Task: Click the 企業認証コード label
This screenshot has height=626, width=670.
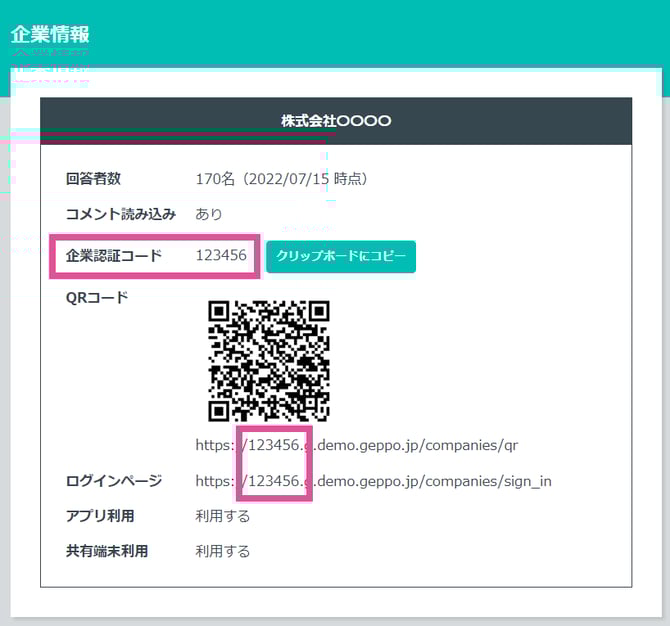Action: (113, 256)
